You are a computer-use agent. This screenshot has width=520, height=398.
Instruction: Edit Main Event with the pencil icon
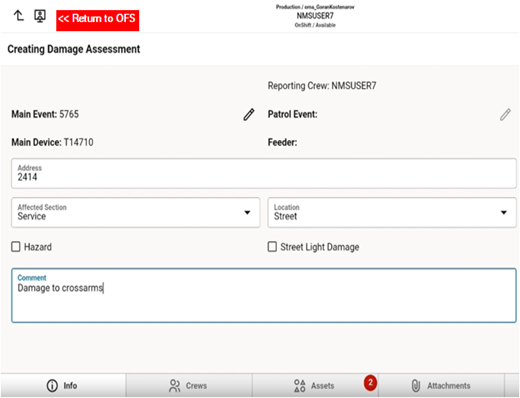(x=249, y=114)
